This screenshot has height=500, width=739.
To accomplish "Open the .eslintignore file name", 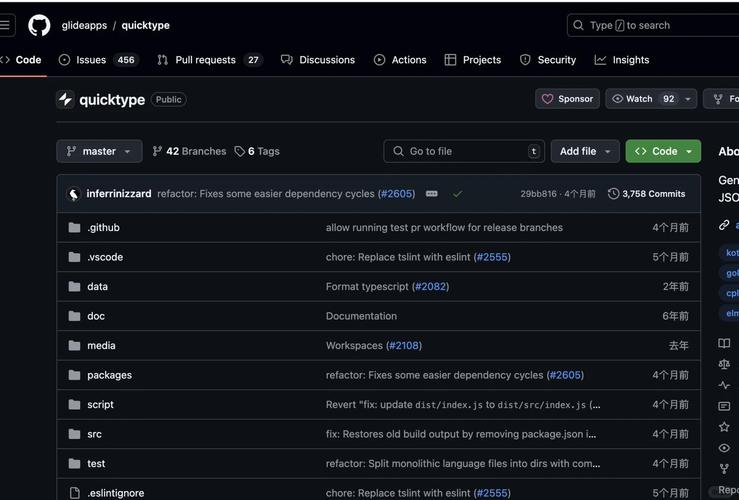I will tap(115, 493).
